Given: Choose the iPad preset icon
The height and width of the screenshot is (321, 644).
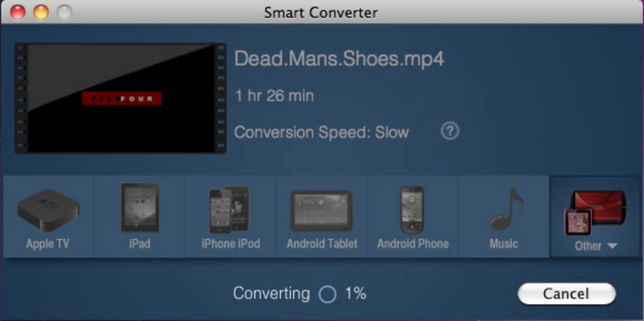Looking at the screenshot, I should 140,207.
